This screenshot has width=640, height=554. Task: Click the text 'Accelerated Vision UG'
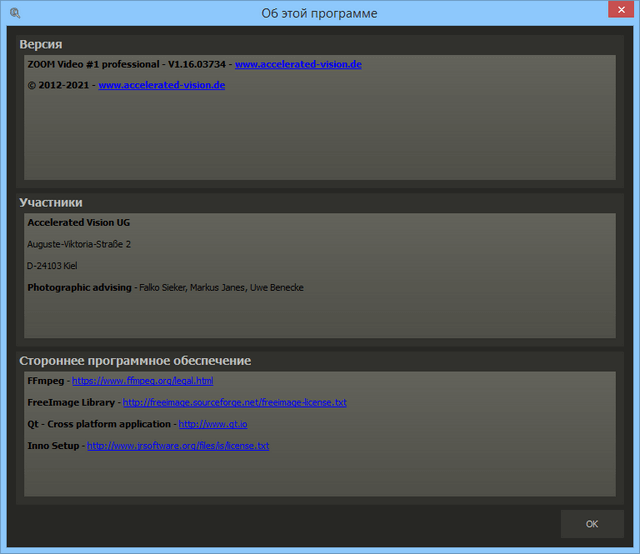[x=79, y=222]
